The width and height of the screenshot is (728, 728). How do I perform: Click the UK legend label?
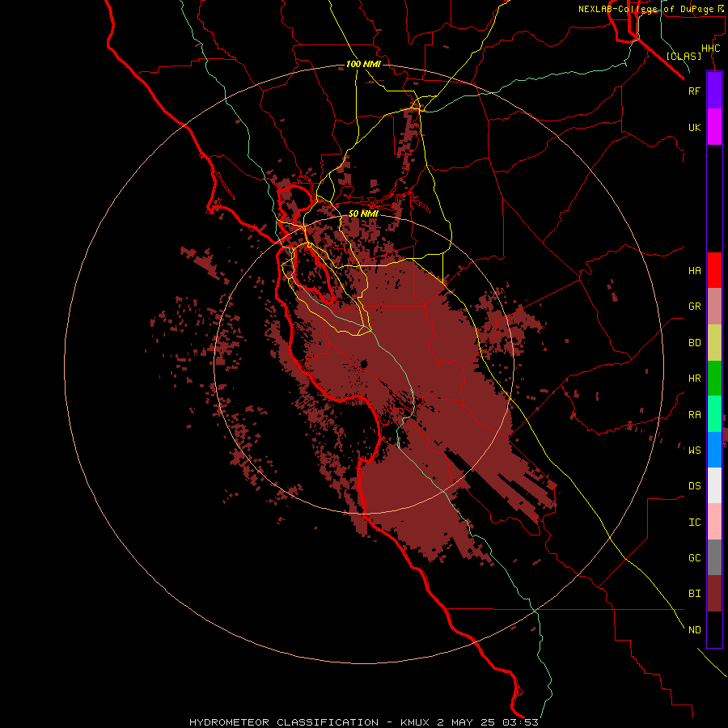(x=694, y=127)
